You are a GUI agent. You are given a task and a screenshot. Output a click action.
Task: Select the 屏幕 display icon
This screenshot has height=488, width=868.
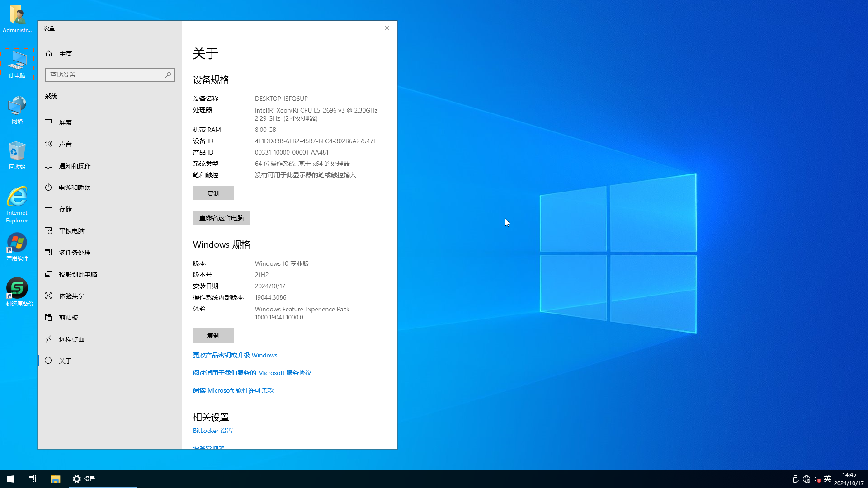click(48, 122)
